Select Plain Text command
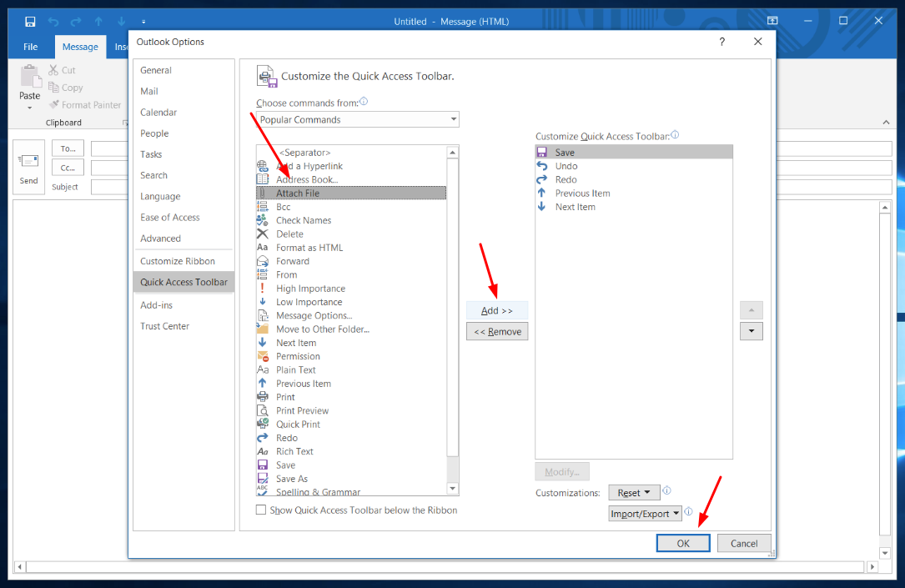 351,369
